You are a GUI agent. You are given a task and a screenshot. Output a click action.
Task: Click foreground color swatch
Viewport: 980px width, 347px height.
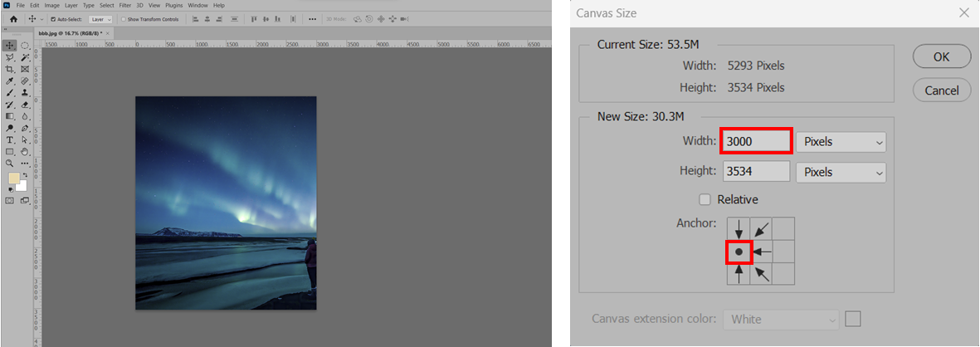14,178
